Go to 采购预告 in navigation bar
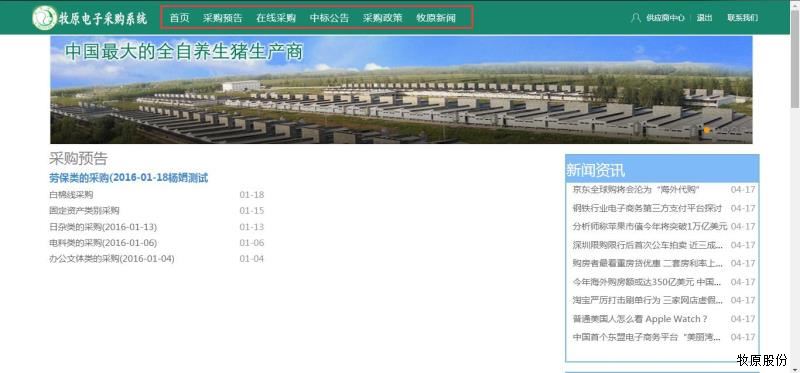This screenshot has width=800, height=373. [x=222, y=18]
